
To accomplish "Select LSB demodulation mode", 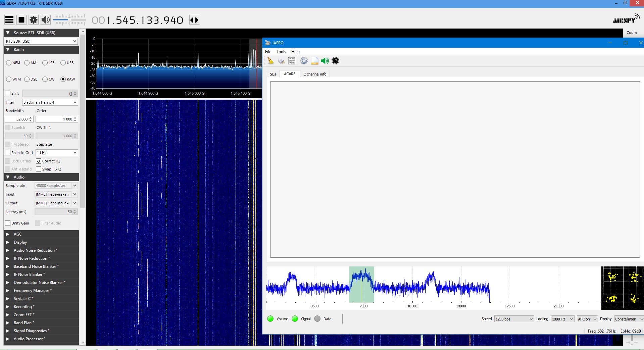I will click(x=45, y=63).
